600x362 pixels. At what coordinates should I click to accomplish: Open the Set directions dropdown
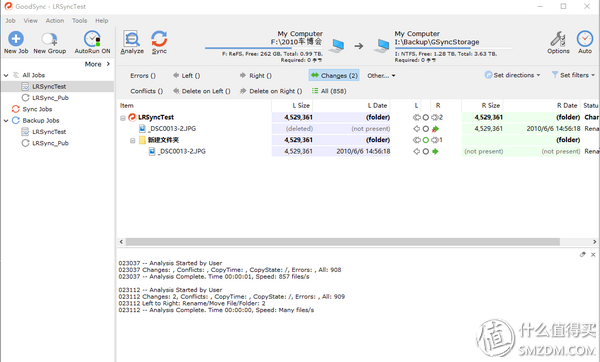[x=513, y=75]
